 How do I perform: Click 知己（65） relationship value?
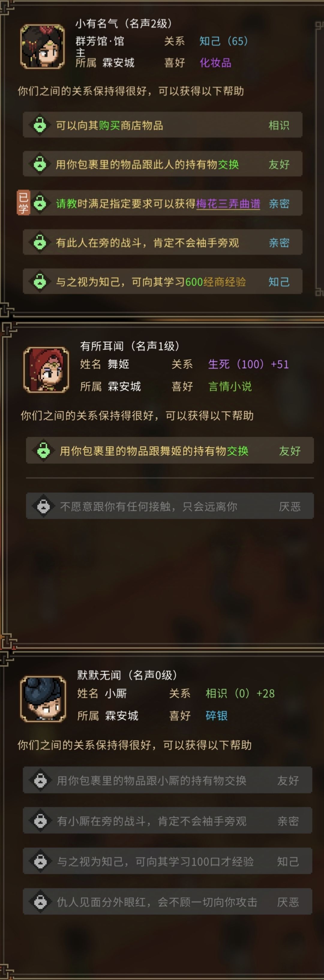pos(224,41)
